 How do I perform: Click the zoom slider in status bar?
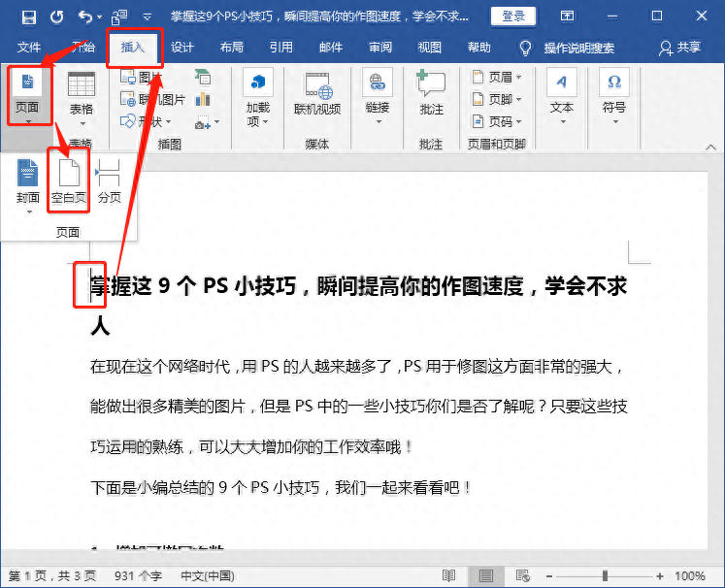pyautogui.click(x=604, y=575)
